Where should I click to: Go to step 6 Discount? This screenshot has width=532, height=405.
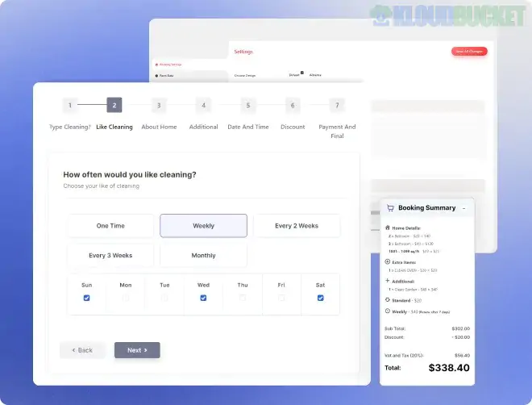click(293, 105)
